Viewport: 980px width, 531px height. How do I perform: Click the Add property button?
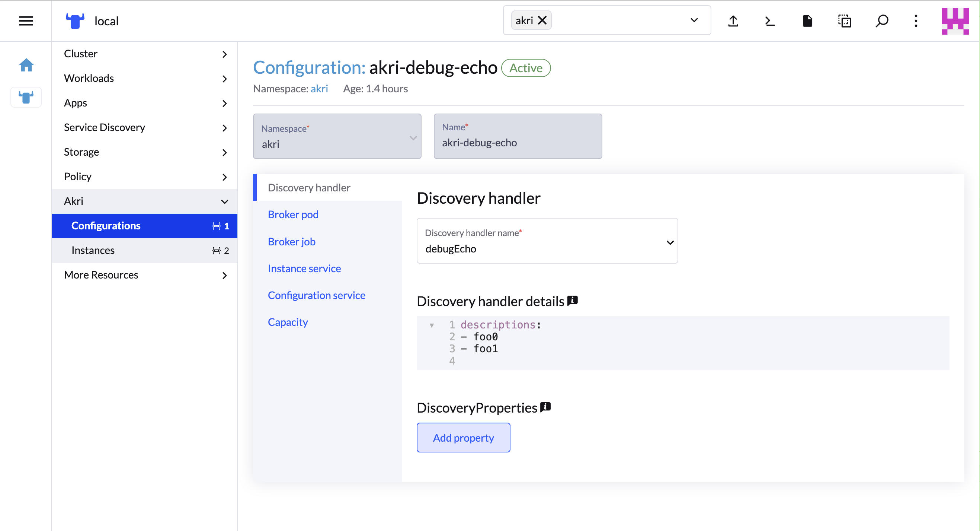tap(463, 438)
